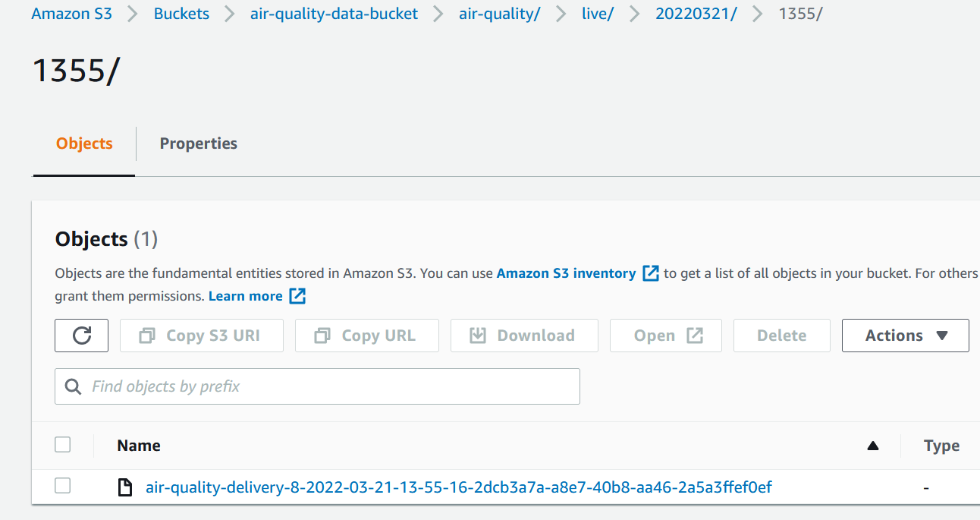This screenshot has width=980, height=520.
Task: Click the search magnifier icon in prefix field
Action: click(x=74, y=386)
